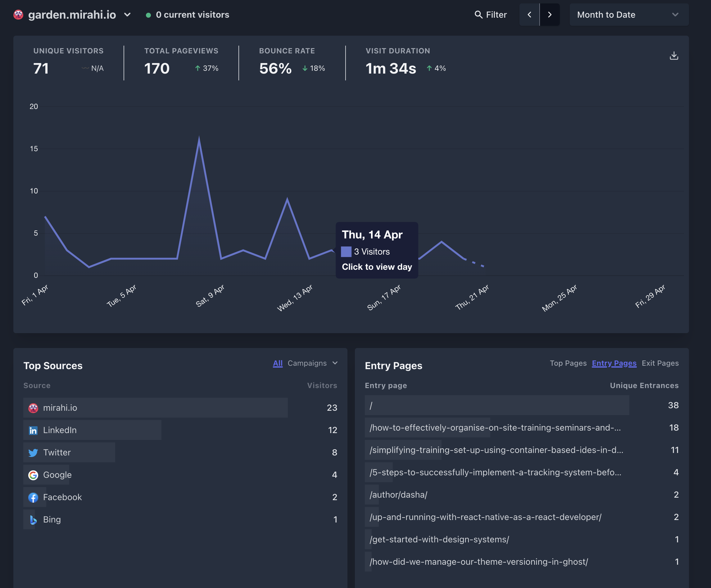Open the site switcher chevron
Viewport: 711px width, 588px height.
(x=127, y=15)
